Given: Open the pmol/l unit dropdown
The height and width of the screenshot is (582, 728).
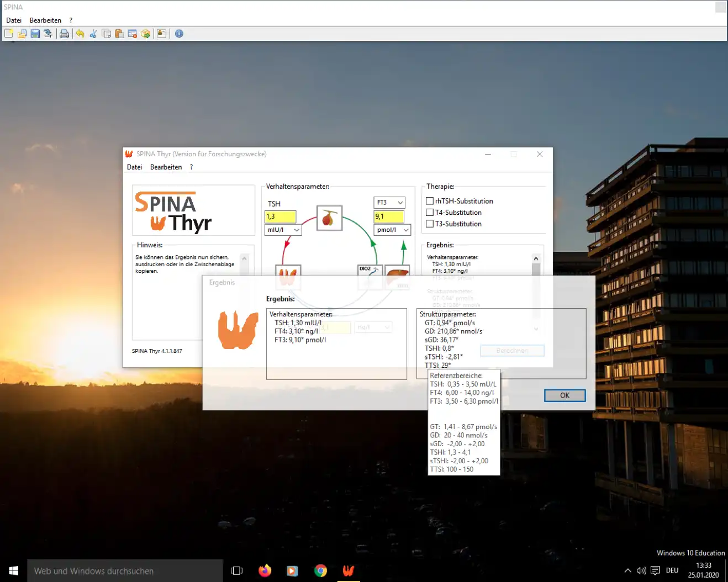Looking at the screenshot, I should pyautogui.click(x=393, y=230).
